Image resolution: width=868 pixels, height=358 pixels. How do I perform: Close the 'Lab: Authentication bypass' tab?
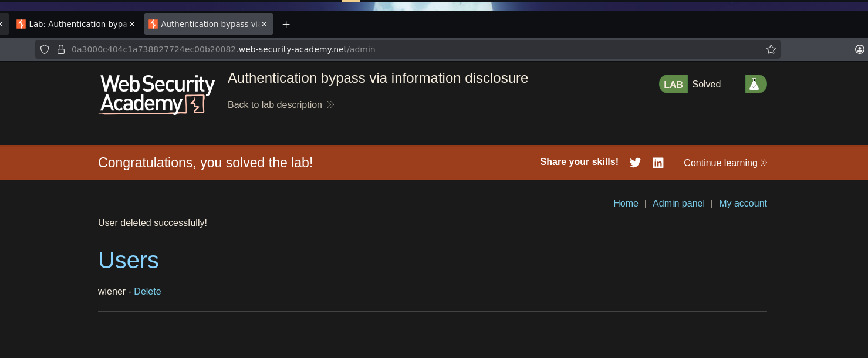pyautogui.click(x=132, y=24)
